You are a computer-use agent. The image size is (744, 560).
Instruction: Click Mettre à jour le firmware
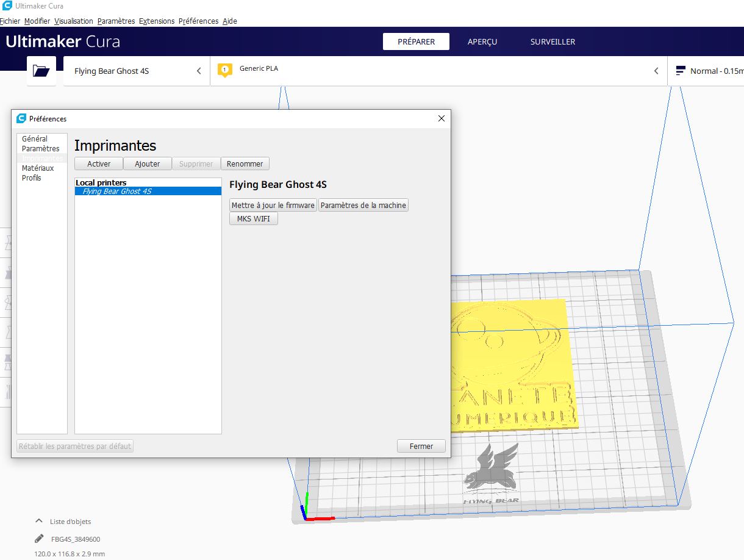273,205
